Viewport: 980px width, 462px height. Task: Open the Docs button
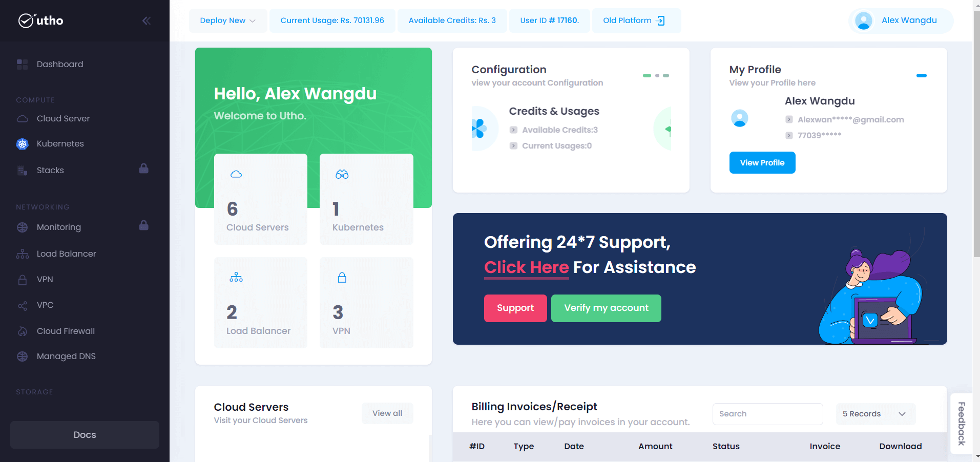85,435
